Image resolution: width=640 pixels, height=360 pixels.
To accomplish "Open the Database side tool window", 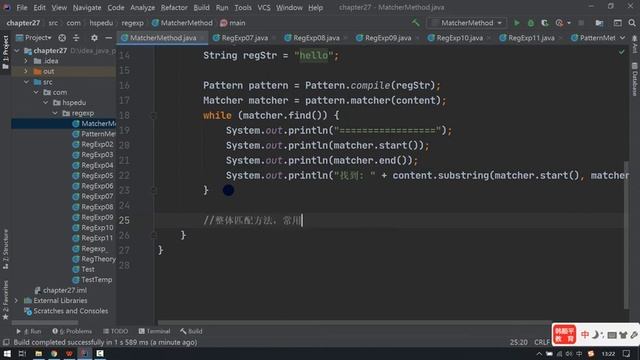I will 634,79.
